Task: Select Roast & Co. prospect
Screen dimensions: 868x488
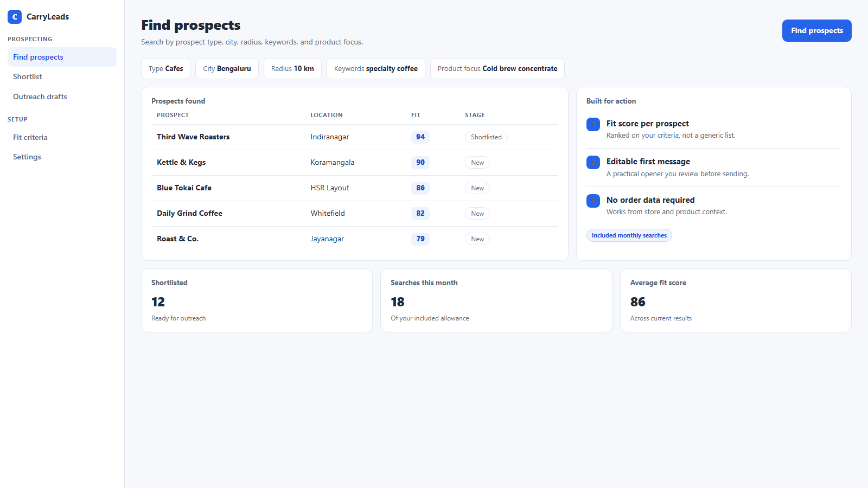Action: (177, 239)
